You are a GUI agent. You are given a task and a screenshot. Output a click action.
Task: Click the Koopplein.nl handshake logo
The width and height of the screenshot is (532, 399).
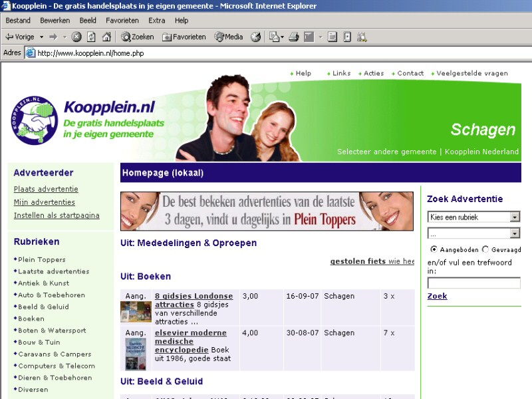coord(35,120)
